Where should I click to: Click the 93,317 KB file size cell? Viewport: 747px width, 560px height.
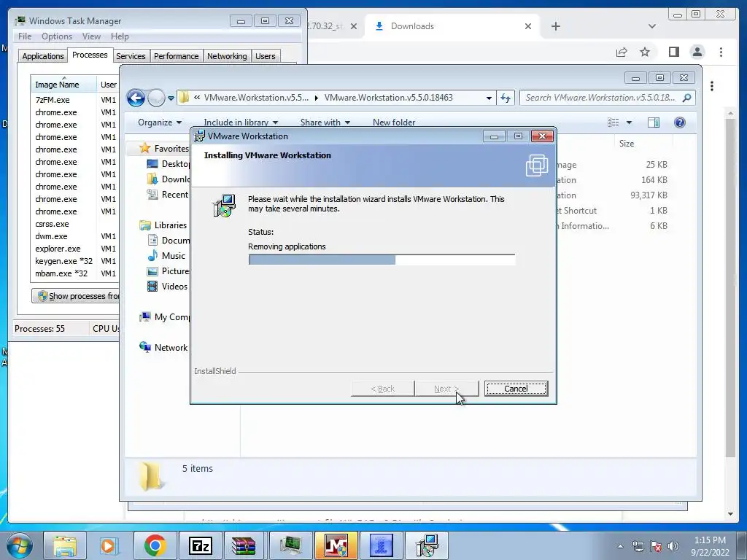coord(649,195)
